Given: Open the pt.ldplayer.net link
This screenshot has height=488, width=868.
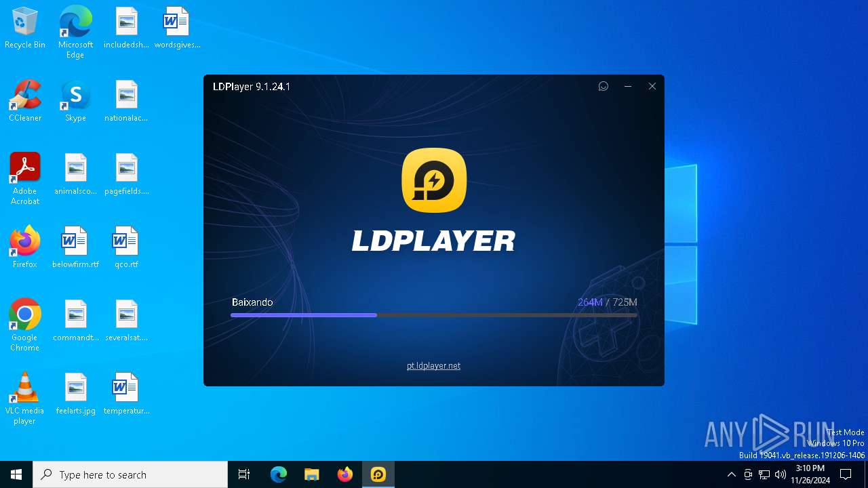Looking at the screenshot, I should coord(433,365).
